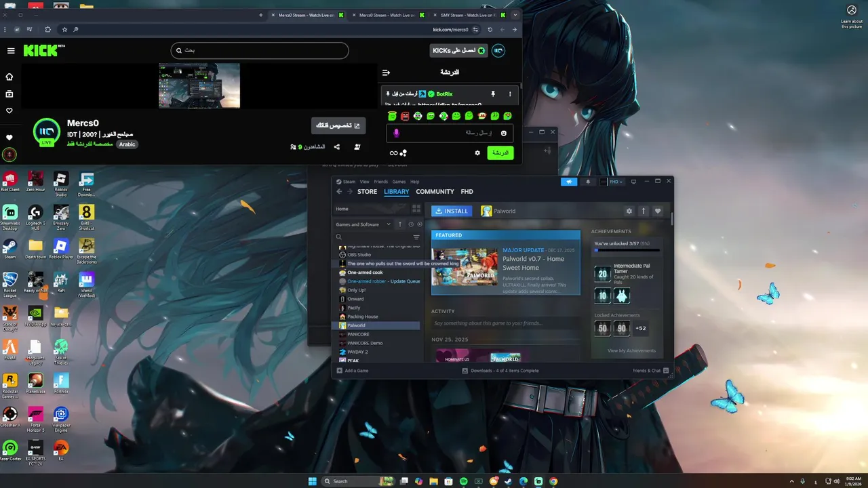Click Mercs0 channel avatar
Image resolution: width=868 pixels, height=488 pixels.
tap(47, 132)
